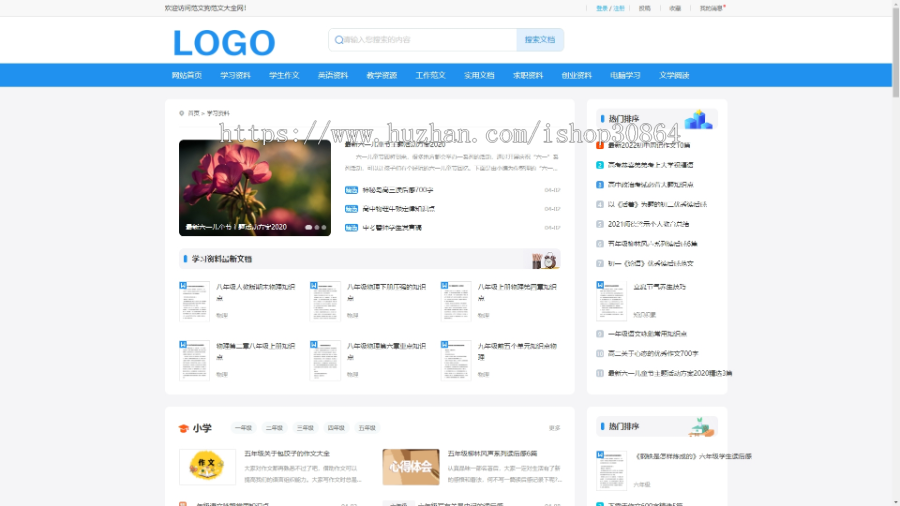The image size is (900, 506).
Task: Open 创业资料 navigation item
Action: [577, 75]
